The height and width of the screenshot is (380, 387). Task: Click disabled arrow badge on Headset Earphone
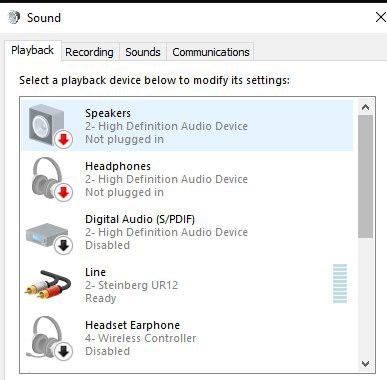(x=63, y=351)
